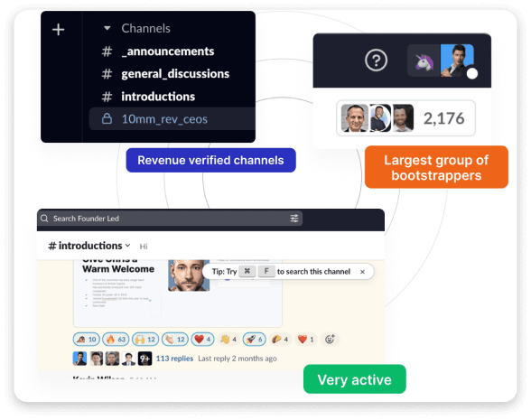Click the Command key hint in the tip

pyautogui.click(x=247, y=271)
